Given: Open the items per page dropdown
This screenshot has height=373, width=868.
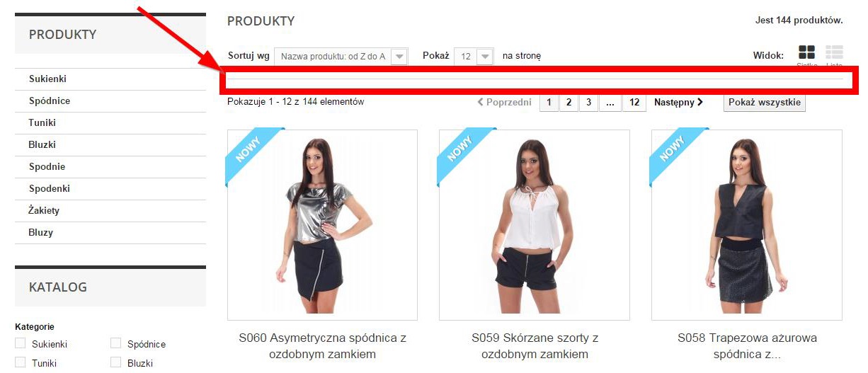Looking at the screenshot, I should pos(474,56).
